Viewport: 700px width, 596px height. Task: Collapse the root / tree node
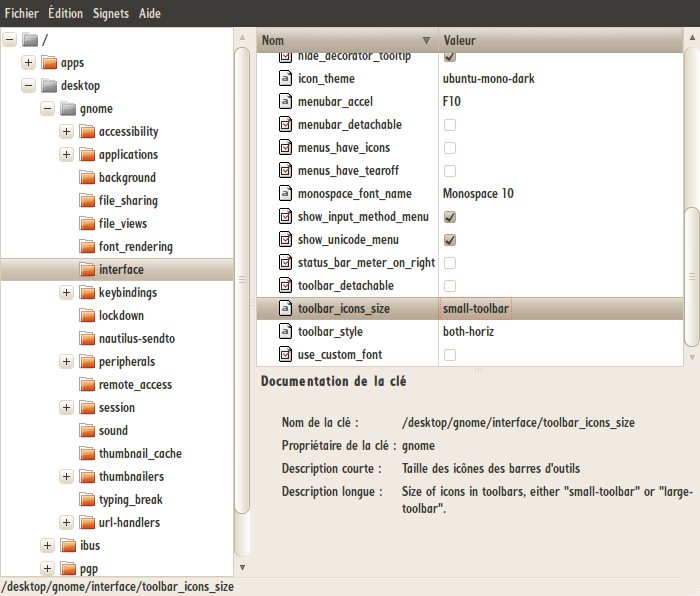pyautogui.click(x=9, y=40)
